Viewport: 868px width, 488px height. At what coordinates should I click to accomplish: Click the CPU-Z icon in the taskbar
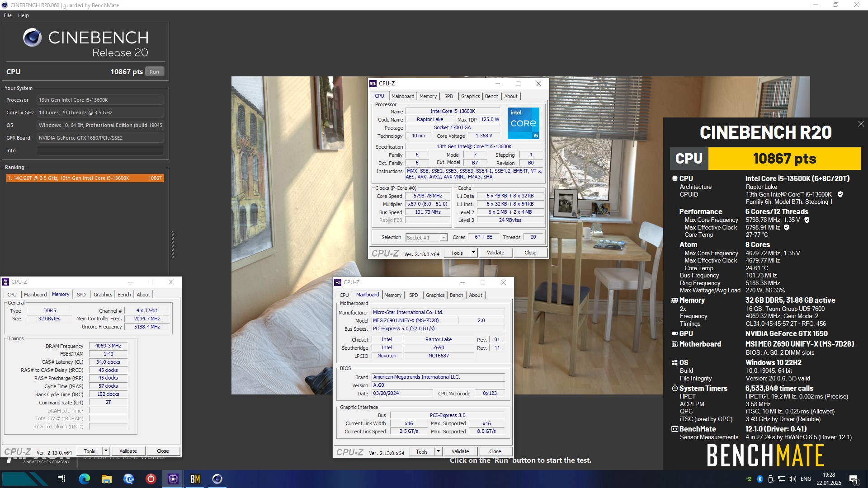point(173,479)
